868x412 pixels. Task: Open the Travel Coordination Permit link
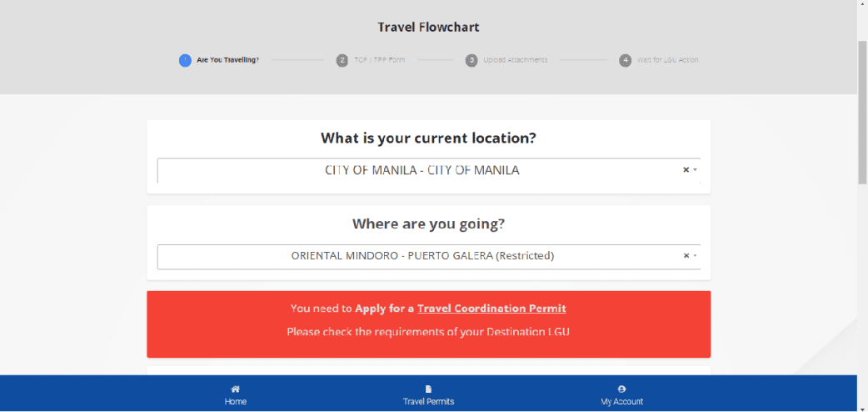491,309
